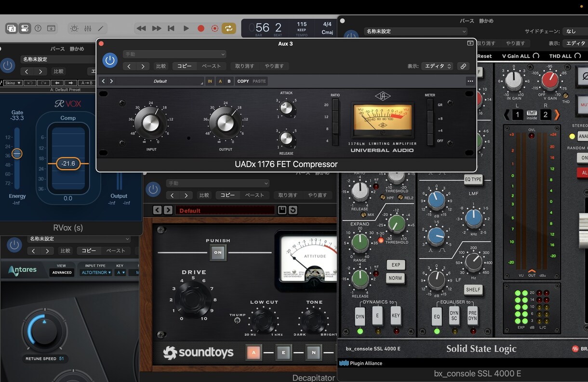Open Quick Help question-mark icon
Image resolution: width=588 pixels, height=382 pixels.
tap(38, 28)
